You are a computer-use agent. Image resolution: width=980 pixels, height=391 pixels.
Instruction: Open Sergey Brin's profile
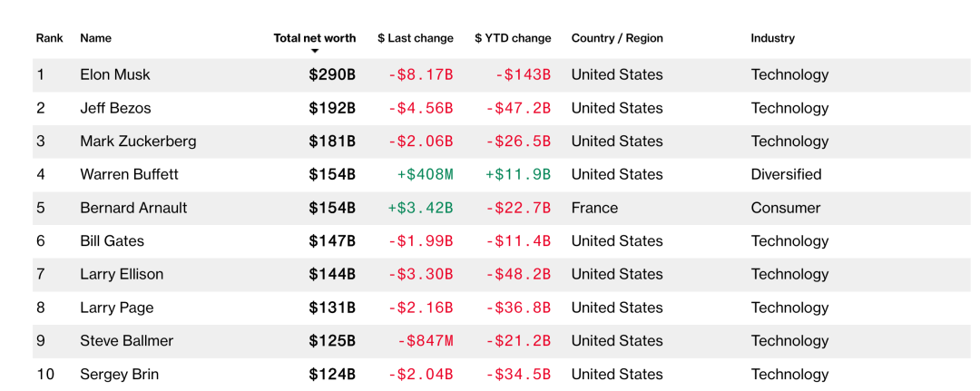click(x=120, y=375)
